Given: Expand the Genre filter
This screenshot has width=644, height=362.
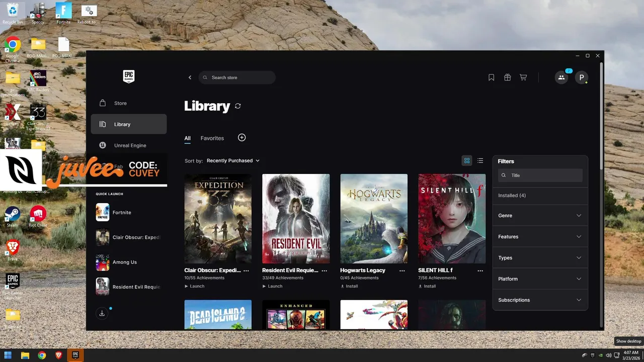Looking at the screenshot, I should 540,216.
